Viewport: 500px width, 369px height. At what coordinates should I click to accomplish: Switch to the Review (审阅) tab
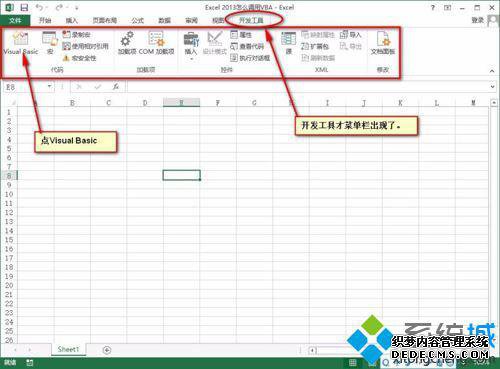click(x=191, y=20)
